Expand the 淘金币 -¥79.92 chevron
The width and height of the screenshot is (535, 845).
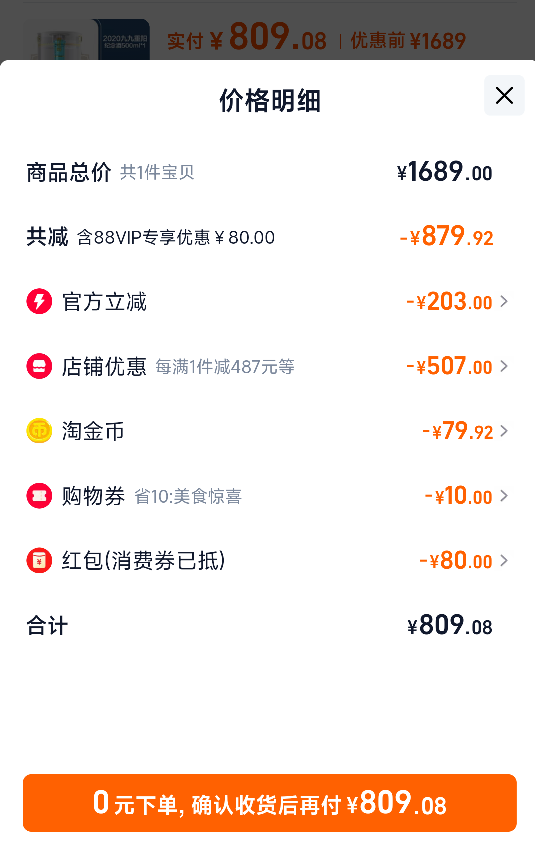(504, 431)
